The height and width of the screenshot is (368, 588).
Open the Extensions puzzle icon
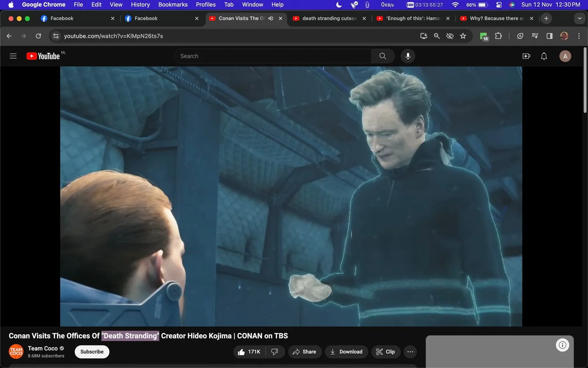tap(498, 36)
